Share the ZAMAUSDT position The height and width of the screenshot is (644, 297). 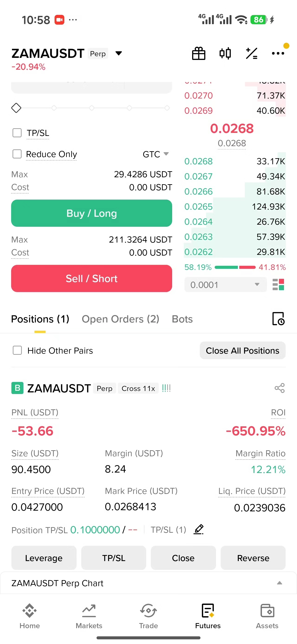(x=280, y=388)
